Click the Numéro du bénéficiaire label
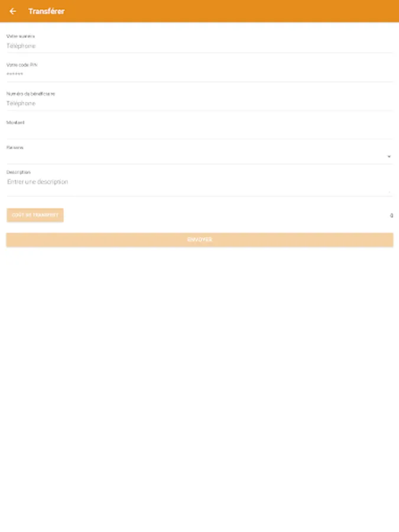 (31, 93)
